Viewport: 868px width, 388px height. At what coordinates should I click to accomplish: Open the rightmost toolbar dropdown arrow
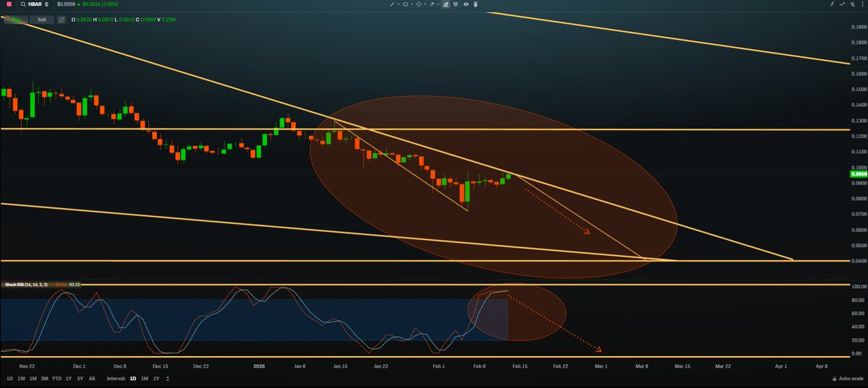pyautogui.click(x=861, y=4)
